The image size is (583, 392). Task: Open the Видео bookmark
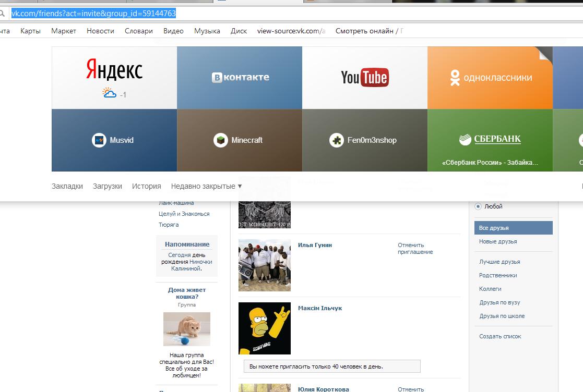[x=174, y=31]
